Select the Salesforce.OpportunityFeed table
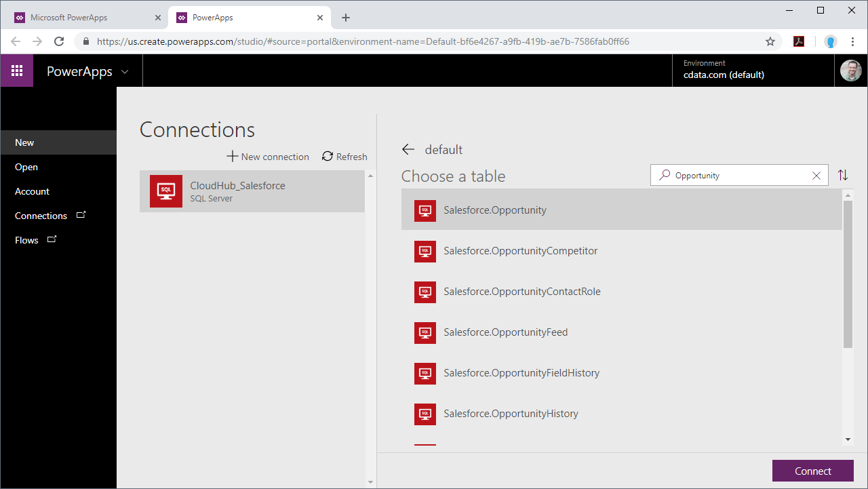This screenshot has height=489, width=868. pos(622,332)
